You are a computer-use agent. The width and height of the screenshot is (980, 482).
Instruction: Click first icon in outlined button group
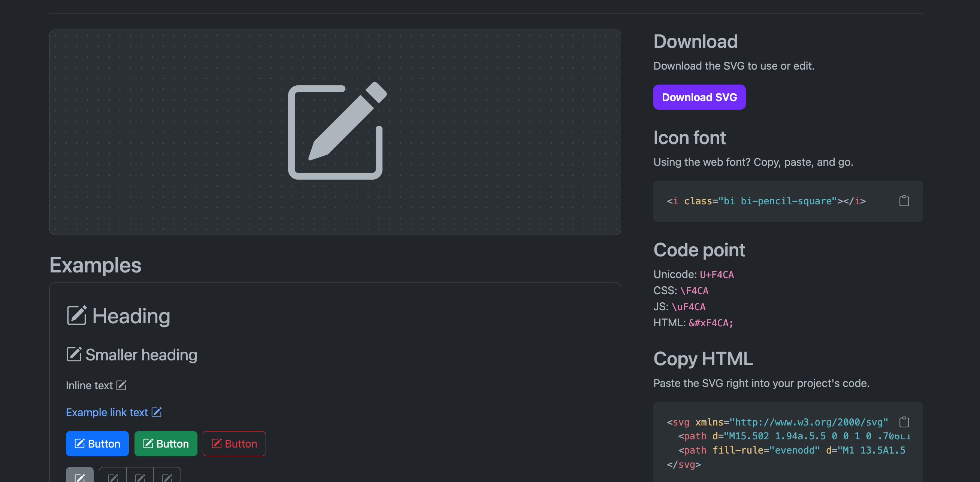tap(113, 477)
